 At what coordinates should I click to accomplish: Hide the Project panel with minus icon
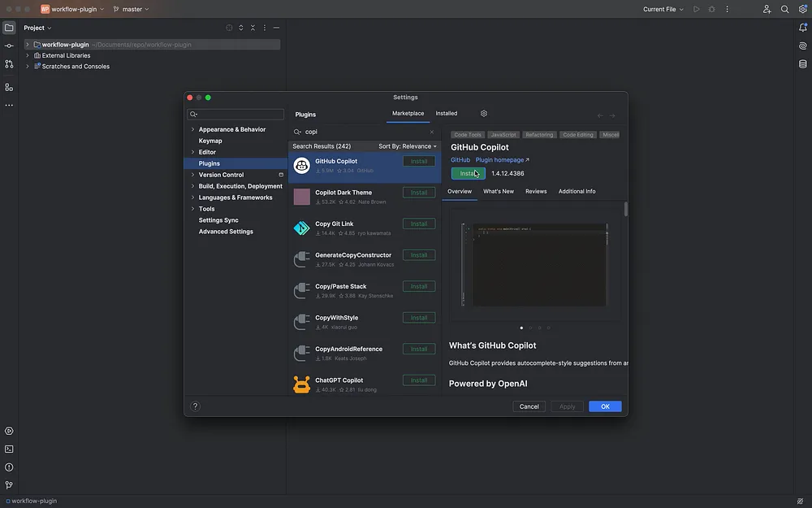tap(277, 28)
